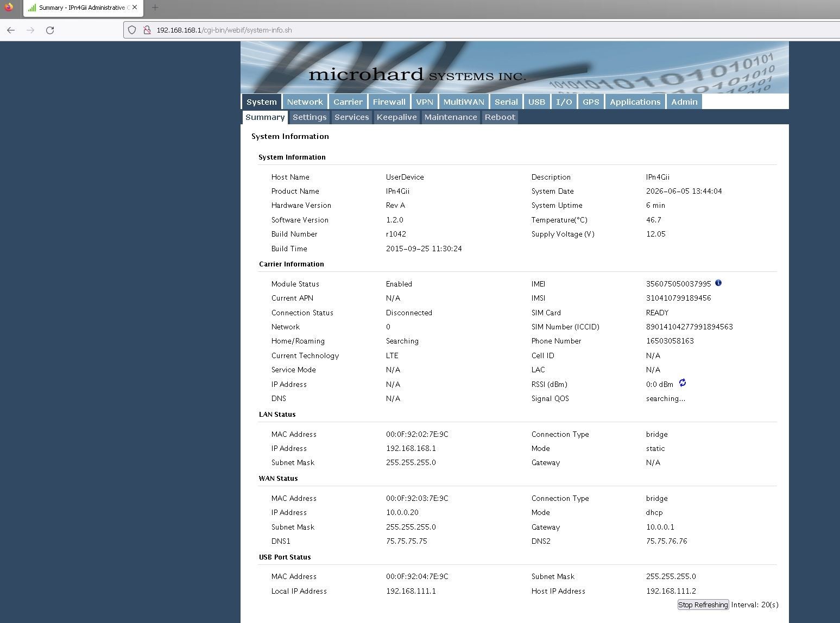840x623 pixels.
Task: Select the System main tab
Action: coord(261,102)
